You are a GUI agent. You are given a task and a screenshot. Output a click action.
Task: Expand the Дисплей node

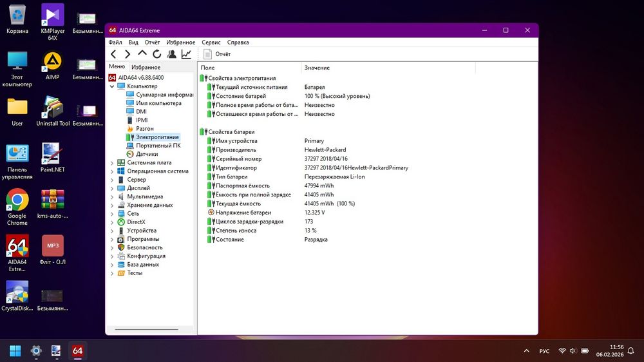tap(111, 188)
